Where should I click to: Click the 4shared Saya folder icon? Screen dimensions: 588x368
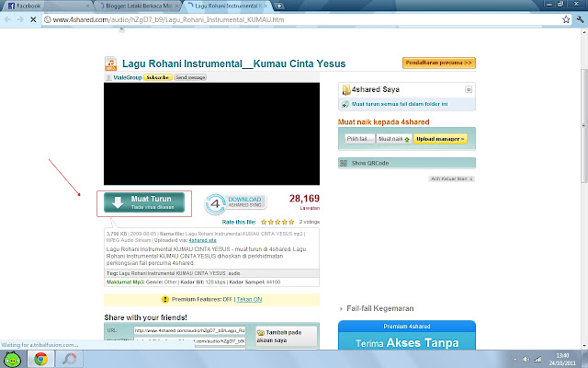pyautogui.click(x=345, y=90)
